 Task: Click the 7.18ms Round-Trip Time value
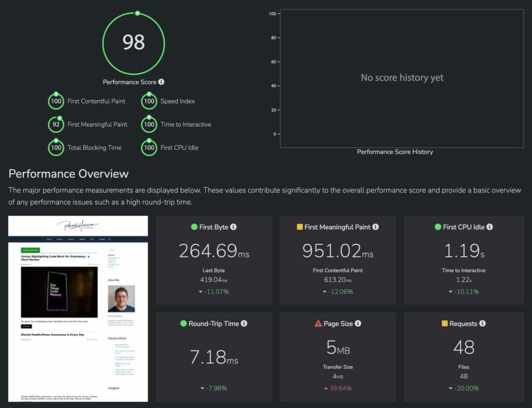point(214,357)
